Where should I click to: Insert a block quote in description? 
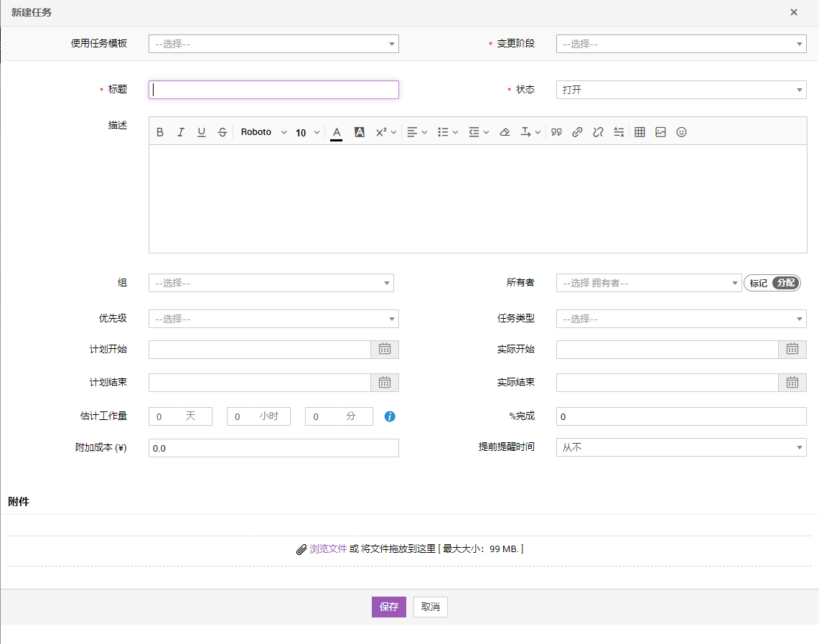coord(556,132)
